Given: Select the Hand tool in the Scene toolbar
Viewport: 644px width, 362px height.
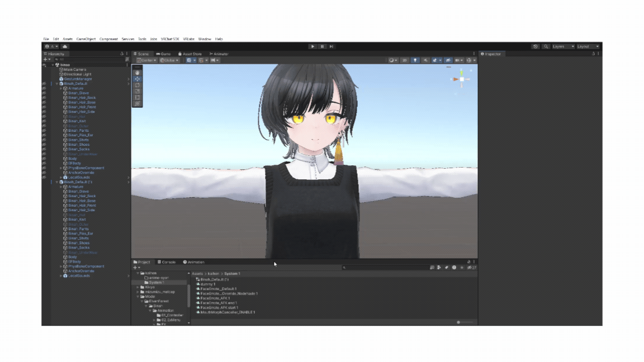Looking at the screenshot, I should pos(136,72).
